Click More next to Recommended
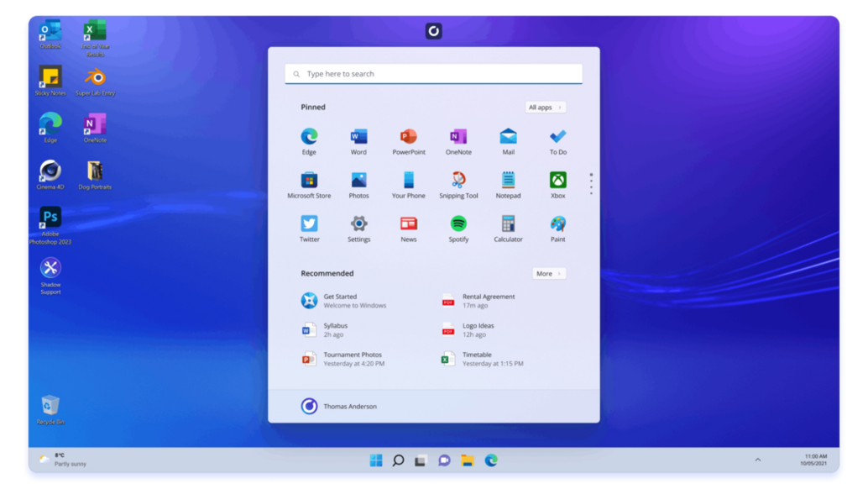Screen dimensions: 868x489 548,273
